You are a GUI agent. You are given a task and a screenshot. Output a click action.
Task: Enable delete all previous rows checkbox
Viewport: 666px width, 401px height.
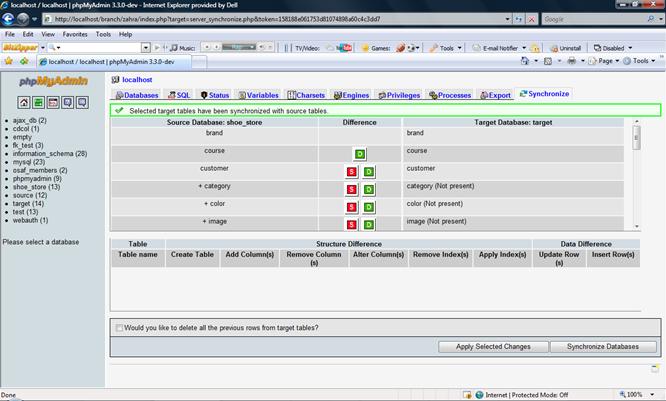(120, 327)
